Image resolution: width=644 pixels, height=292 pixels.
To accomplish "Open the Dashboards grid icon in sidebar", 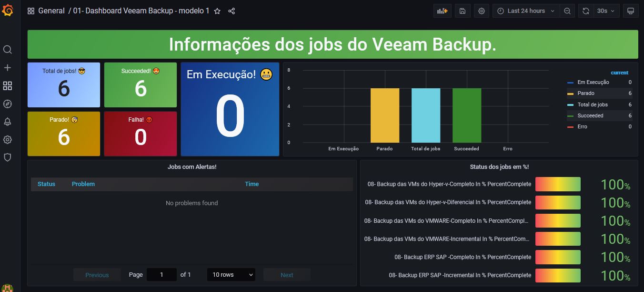I will pyautogui.click(x=8, y=86).
